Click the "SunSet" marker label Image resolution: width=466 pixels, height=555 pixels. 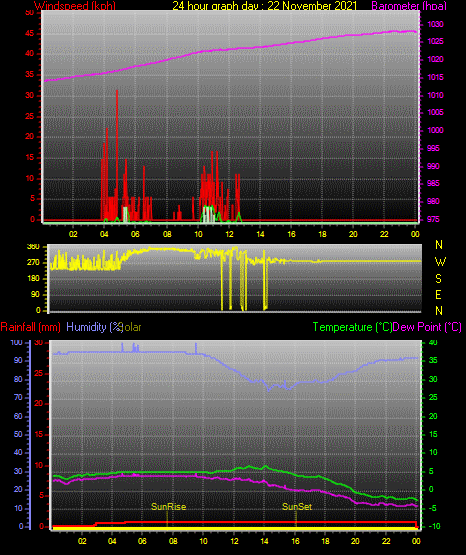297,507
